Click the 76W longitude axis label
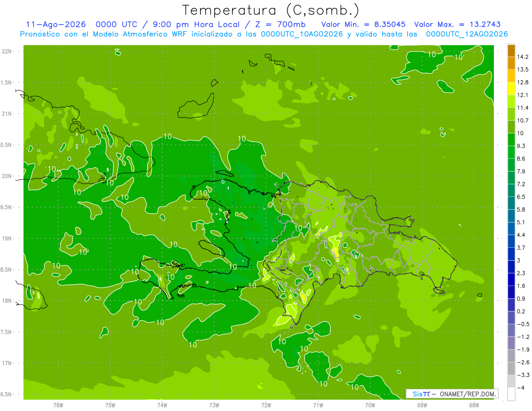532x411 pixels. click(58, 405)
